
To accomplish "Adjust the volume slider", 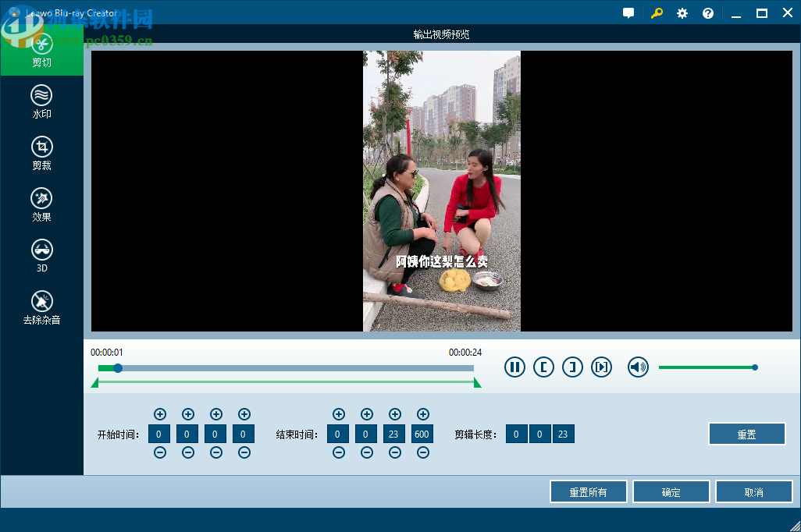I will click(x=754, y=367).
